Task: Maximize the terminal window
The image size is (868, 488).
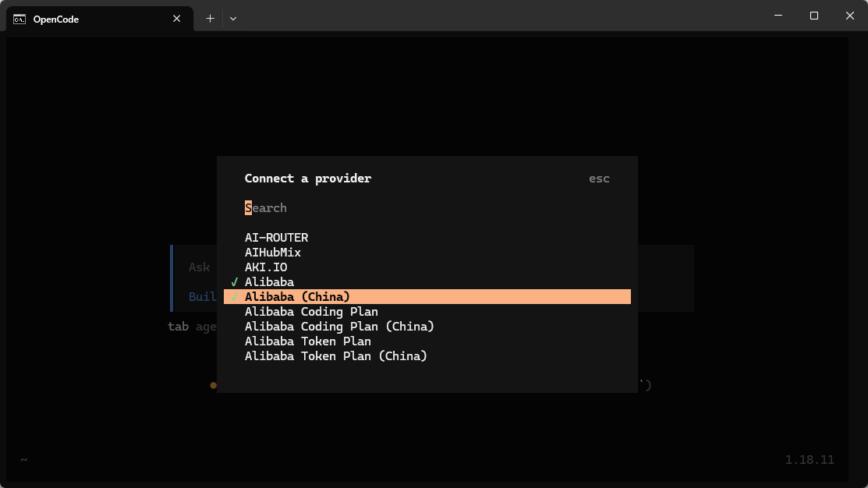Action: (813, 16)
